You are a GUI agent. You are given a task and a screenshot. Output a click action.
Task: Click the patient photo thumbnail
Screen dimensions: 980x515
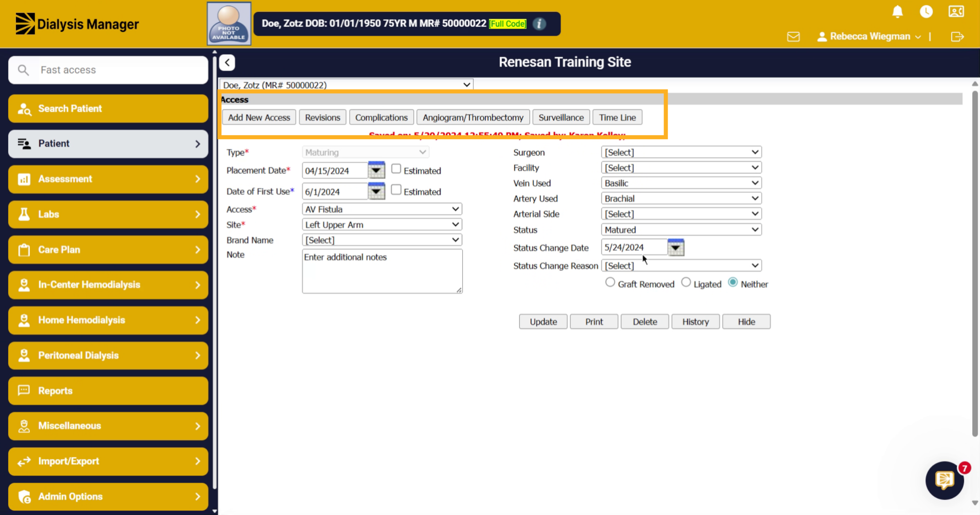229,24
